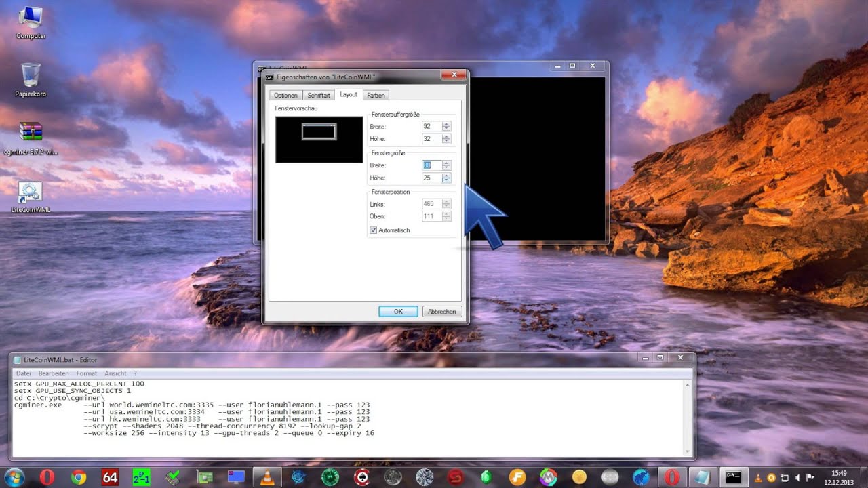Open the red 64 taskbar icon
Viewport: 868px width, 488px height.
click(110, 477)
